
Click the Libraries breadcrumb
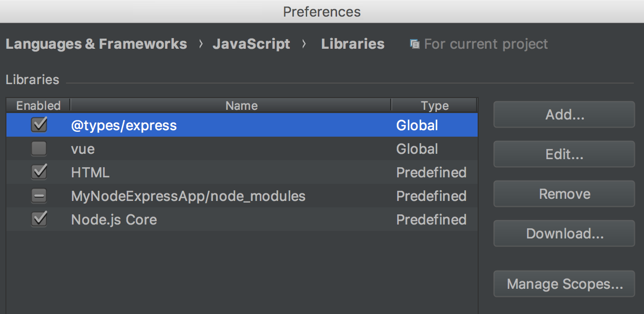(x=353, y=43)
